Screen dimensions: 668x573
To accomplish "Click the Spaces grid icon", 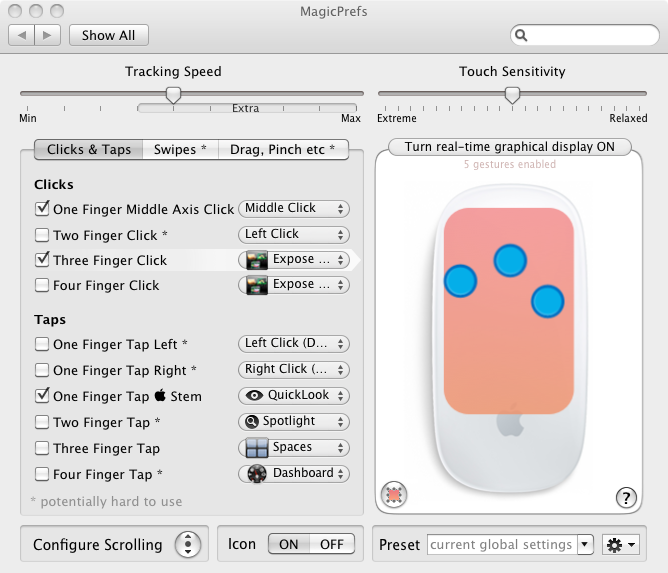I will [x=257, y=448].
